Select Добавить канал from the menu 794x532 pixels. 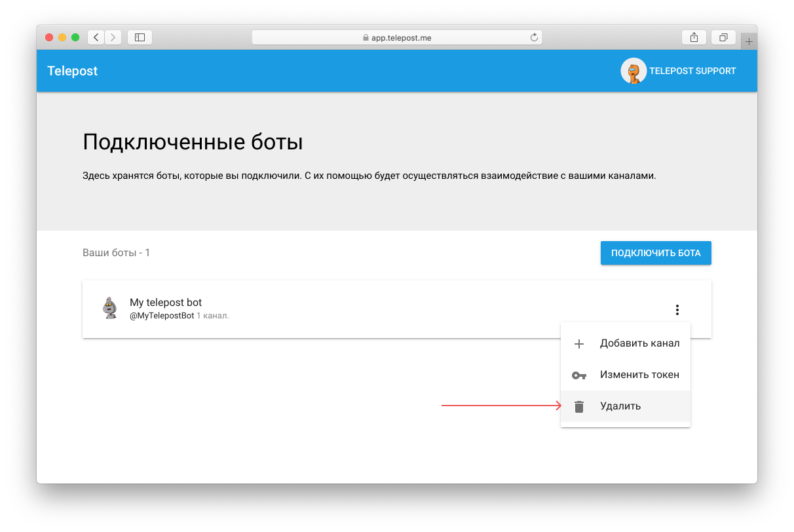(639, 343)
